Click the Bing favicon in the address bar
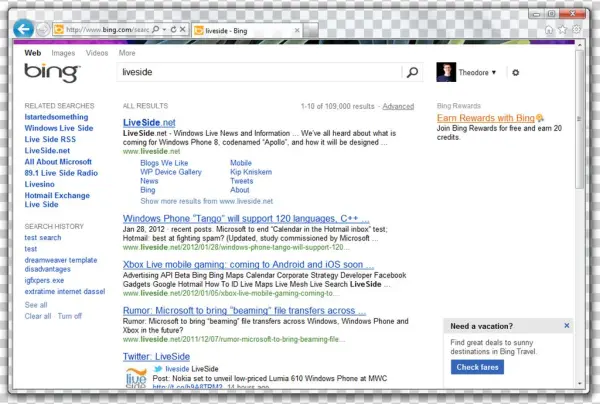 tap(59, 29)
